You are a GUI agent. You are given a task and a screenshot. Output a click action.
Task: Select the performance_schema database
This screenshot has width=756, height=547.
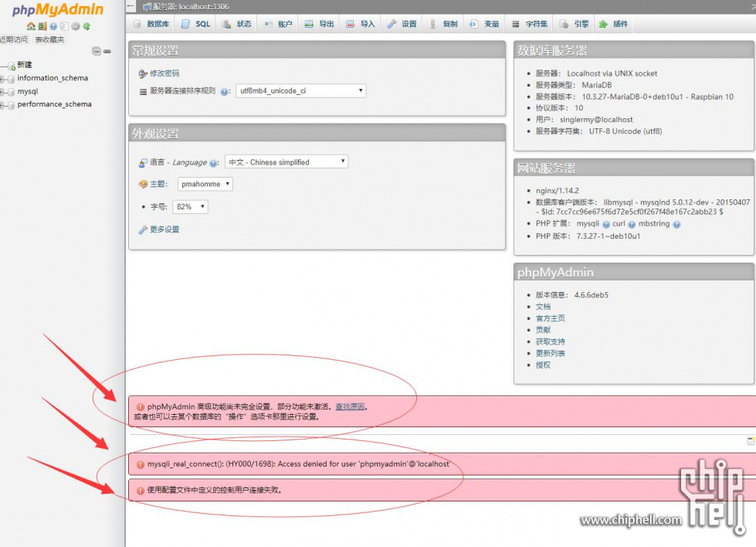55,104
